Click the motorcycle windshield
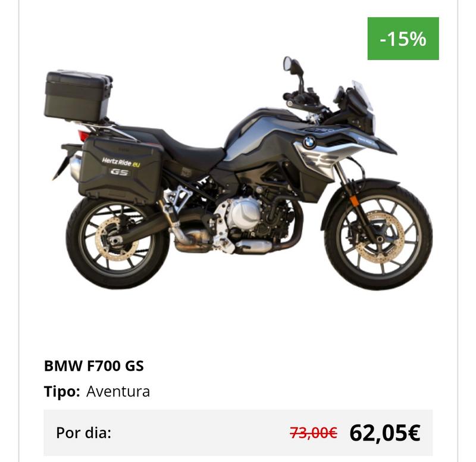Image resolution: width=476 pixels, height=462 pixels. click(362, 95)
